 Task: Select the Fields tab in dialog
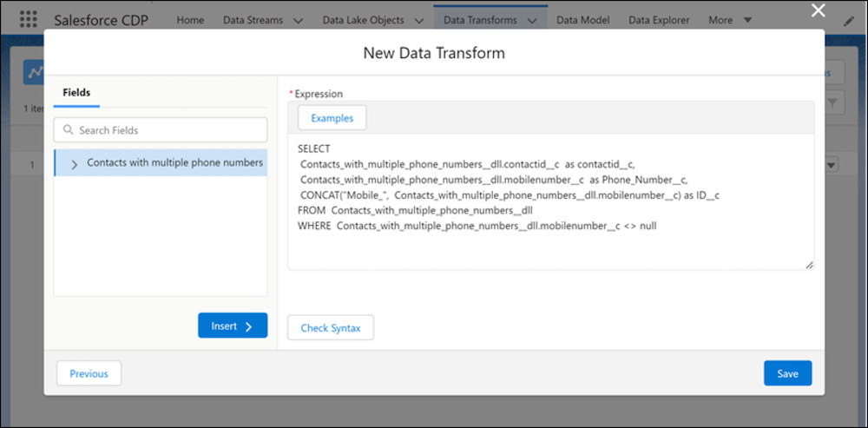click(x=76, y=93)
